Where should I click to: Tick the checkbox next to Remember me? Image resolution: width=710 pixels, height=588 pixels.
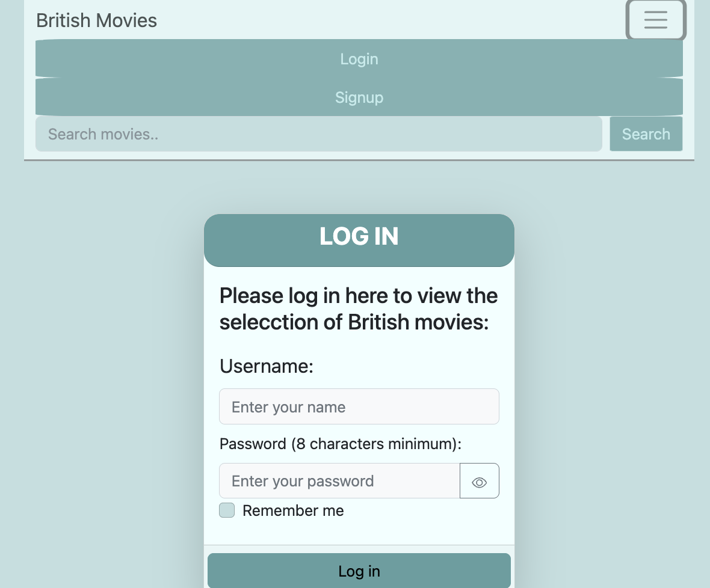(x=227, y=510)
